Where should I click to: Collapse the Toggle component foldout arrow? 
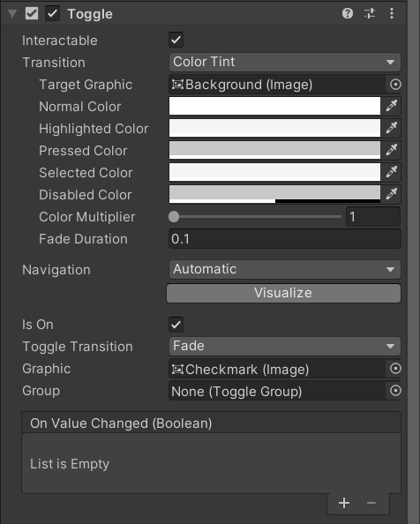click(x=12, y=14)
